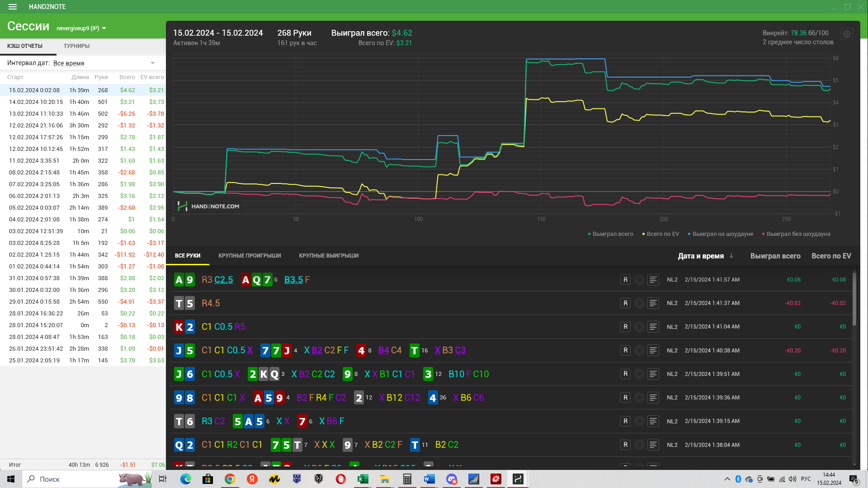The width and height of the screenshot is (868, 488).
Task: Click the C2.5 action link in A9 hand
Action: (224, 280)
